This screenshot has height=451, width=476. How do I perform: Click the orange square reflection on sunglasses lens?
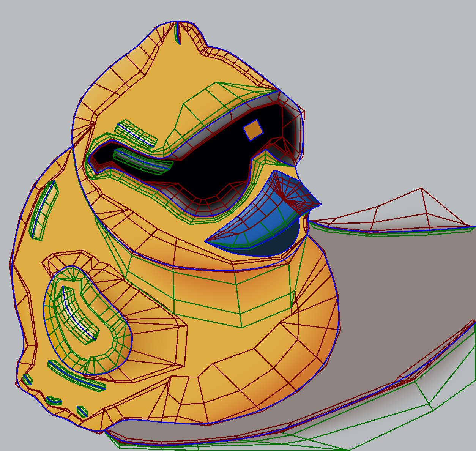point(253,130)
